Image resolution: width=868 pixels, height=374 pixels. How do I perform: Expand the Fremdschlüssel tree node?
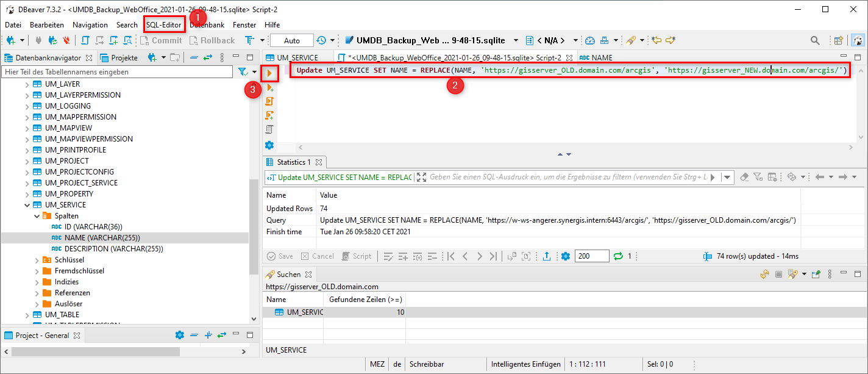pos(35,270)
